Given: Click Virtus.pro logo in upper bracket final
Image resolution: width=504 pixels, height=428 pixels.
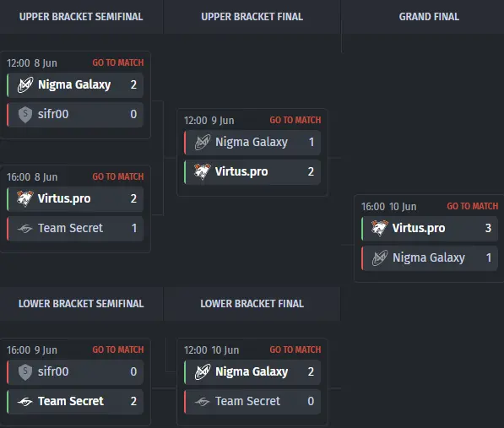Looking at the screenshot, I should pos(202,171).
